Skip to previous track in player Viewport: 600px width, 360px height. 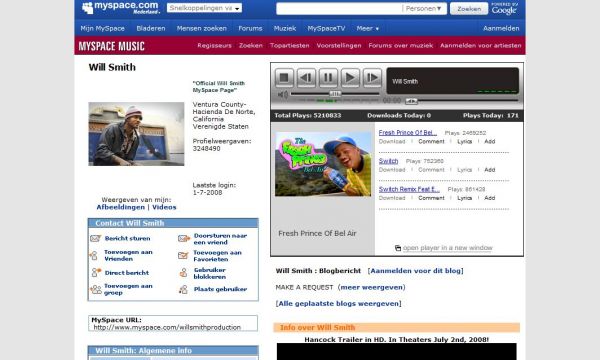(x=306, y=78)
